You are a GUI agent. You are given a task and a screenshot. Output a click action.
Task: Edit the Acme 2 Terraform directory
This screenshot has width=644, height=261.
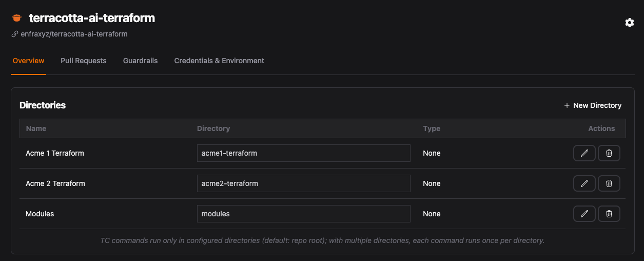[x=584, y=183]
